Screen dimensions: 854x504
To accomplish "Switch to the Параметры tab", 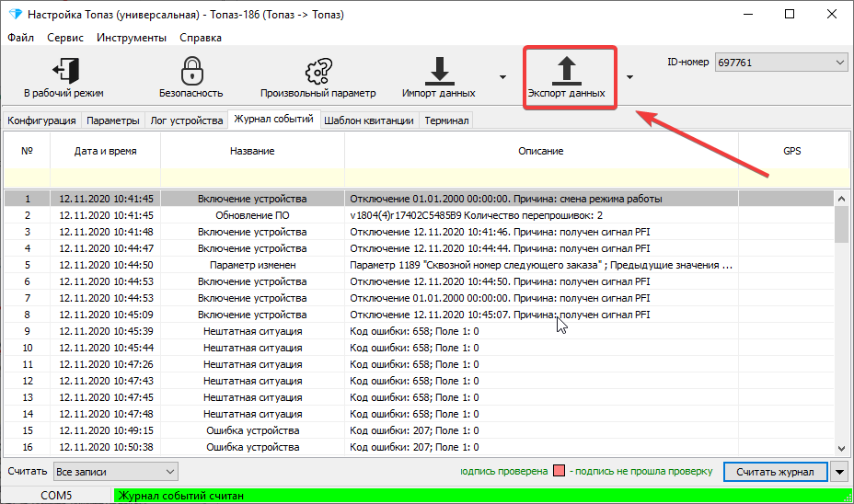I will [x=113, y=120].
